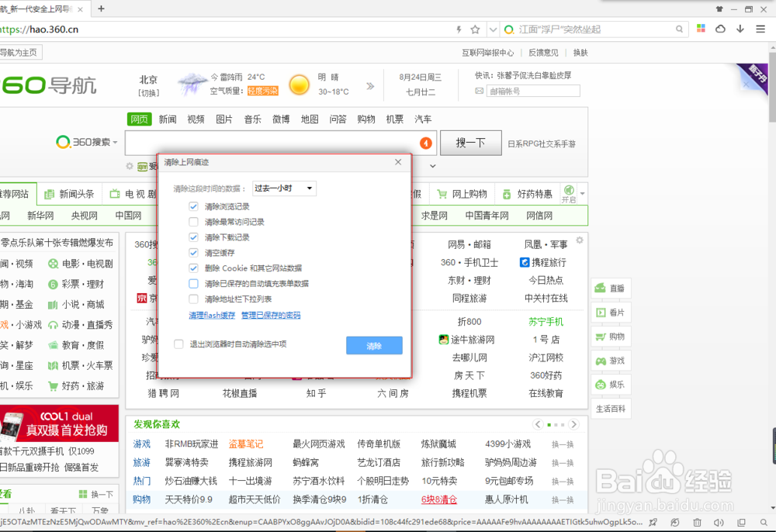Expand the 360搜索 engine dropdown
Image resolution: width=776 pixels, height=532 pixels.
click(115, 143)
